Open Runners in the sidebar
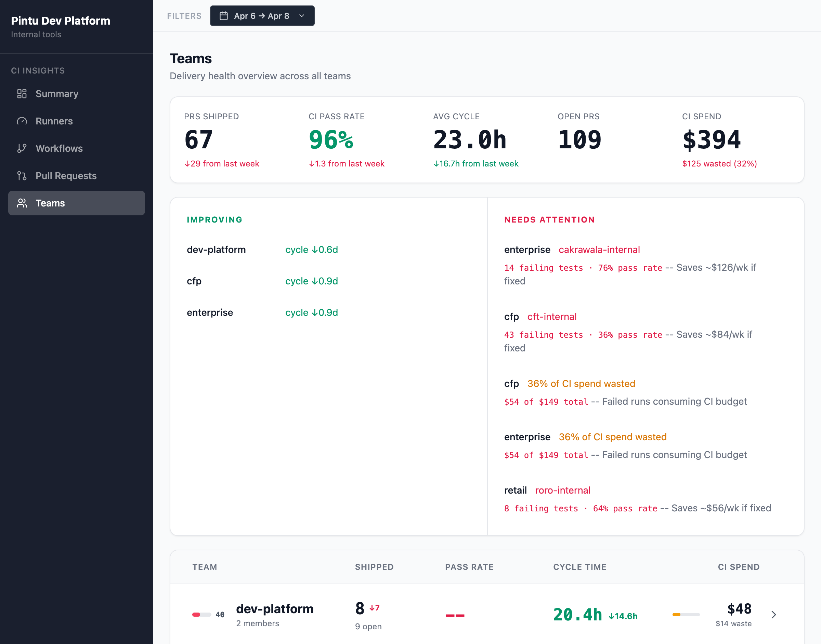 point(54,121)
